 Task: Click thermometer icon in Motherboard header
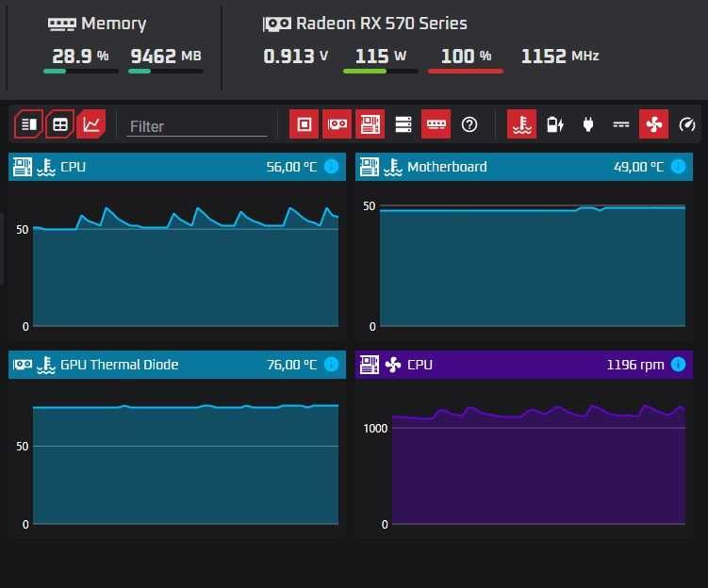click(393, 167)
